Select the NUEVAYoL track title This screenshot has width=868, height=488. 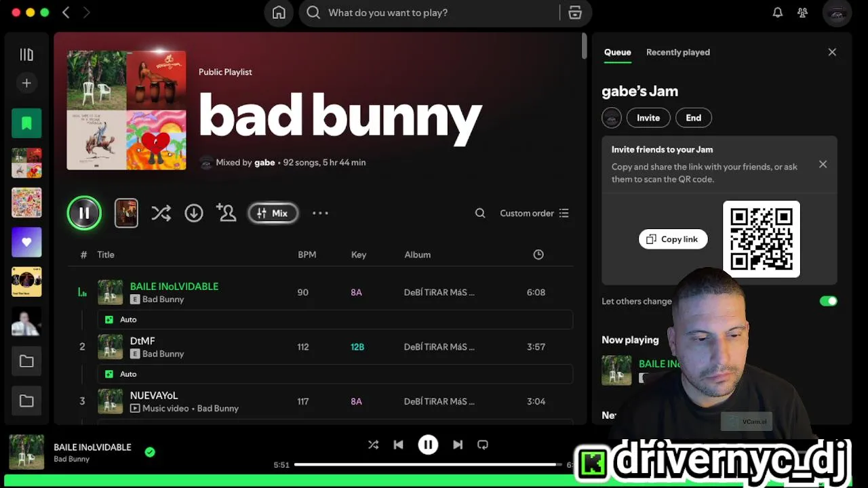[x=154, y=395]
